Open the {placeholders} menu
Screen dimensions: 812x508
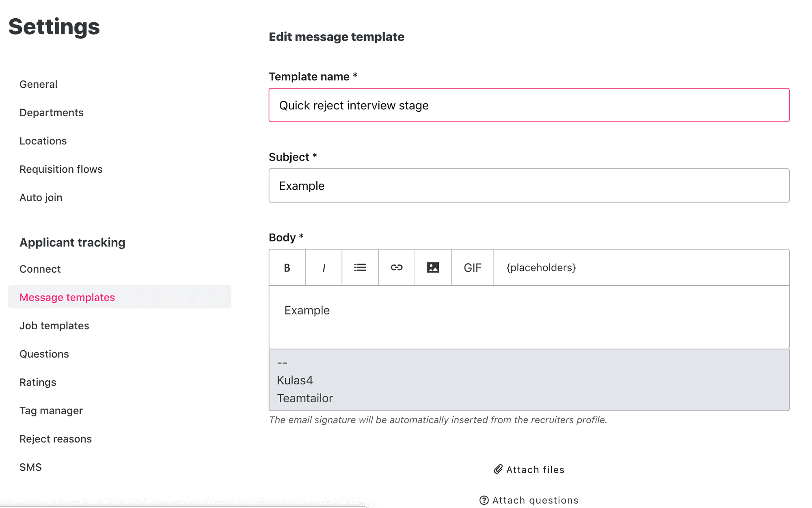[x=541, y=267]
